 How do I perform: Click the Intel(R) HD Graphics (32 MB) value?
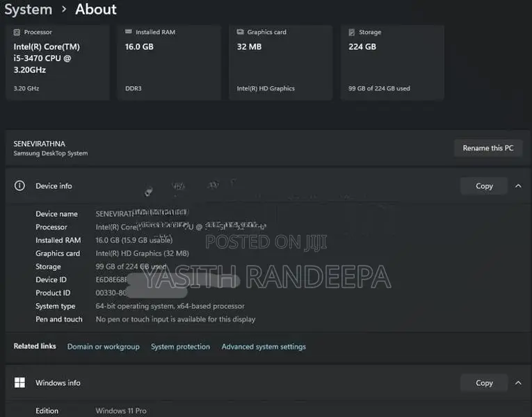click(142, 254)
